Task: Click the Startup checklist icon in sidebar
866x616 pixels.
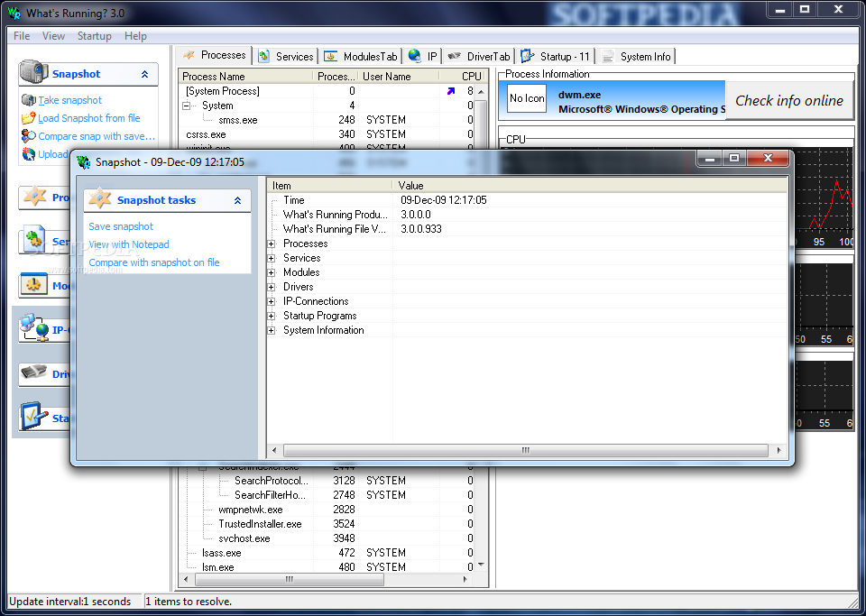Action: coord(34,416)
